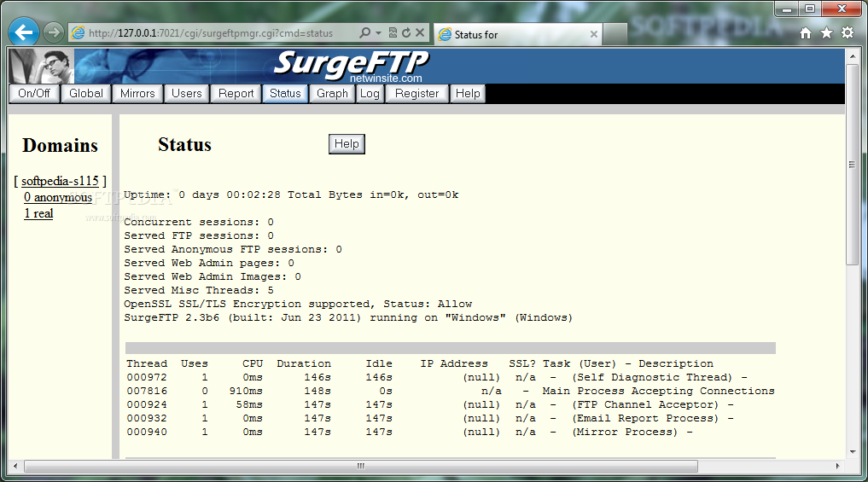Viewport: 868px width, 482px height.
Task: Click the 'netwinsite.com' text in banner
Action: tap(386, 78)
